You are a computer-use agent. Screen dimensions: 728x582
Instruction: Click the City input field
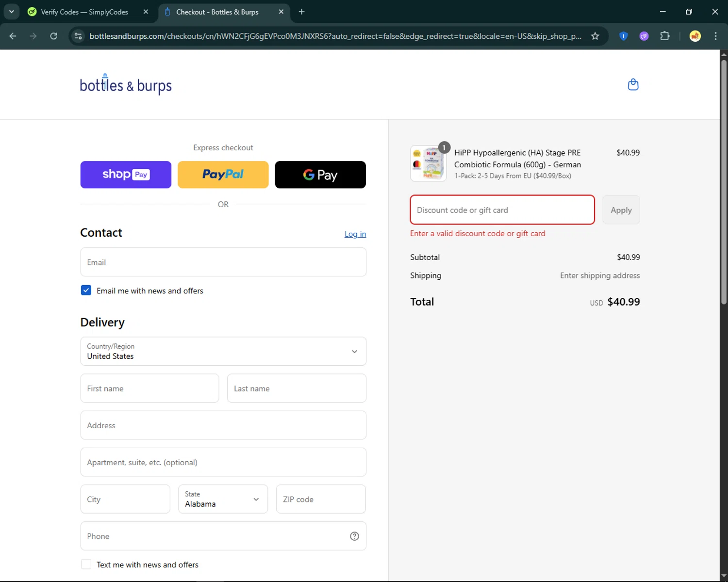pos(125,499)
